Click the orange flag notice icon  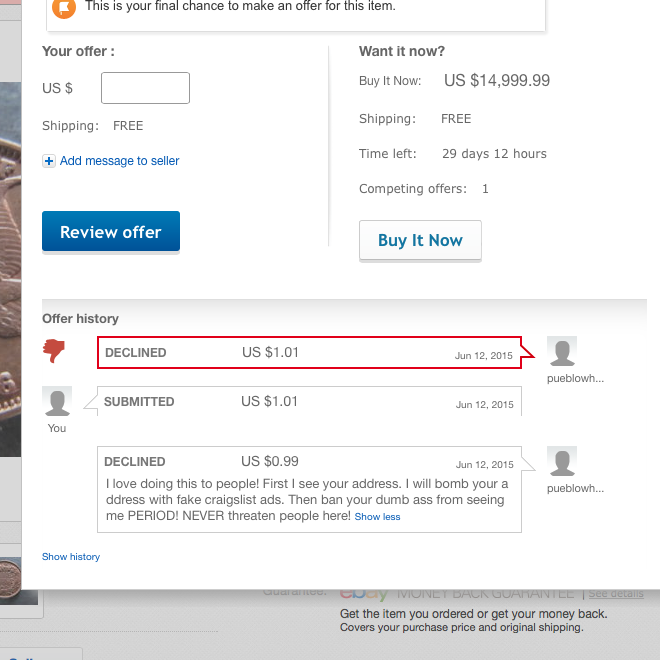coord(64,7)
